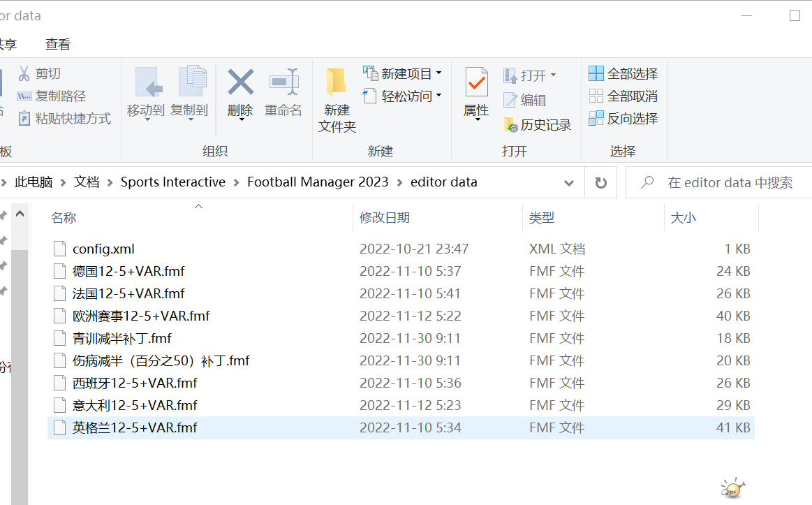Viewport: 812px width, 505px height.
Task: Select 意大利12-5+VAR.fmf file
Action: 401,406
